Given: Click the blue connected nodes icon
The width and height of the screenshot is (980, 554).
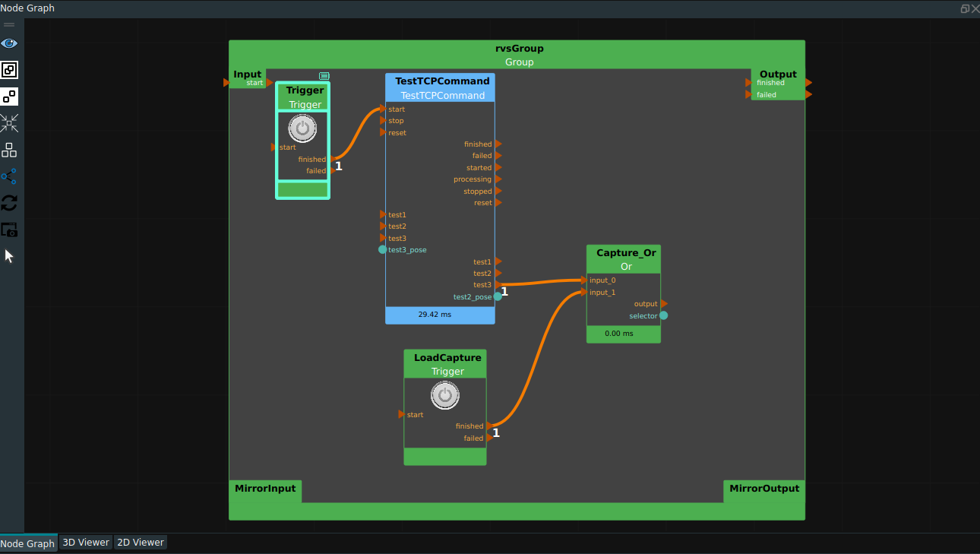Looking at the screenshot, I should (9, 176).
